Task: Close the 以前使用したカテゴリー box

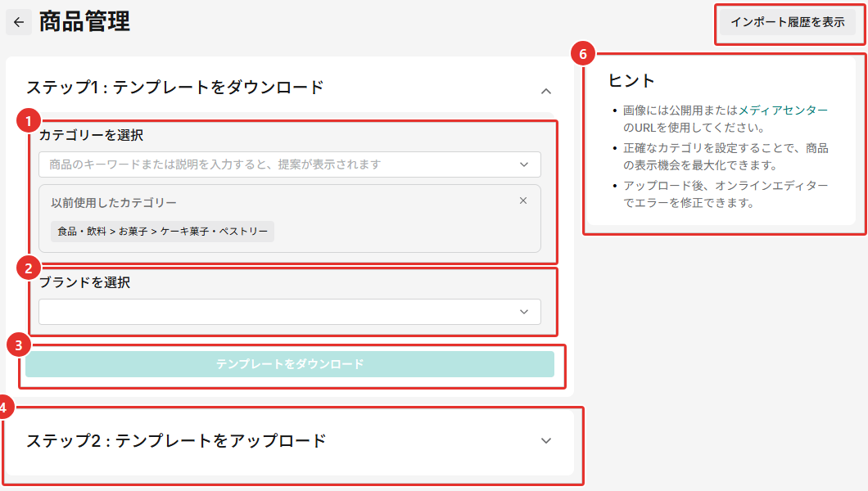Action: [x=523, y=200]
